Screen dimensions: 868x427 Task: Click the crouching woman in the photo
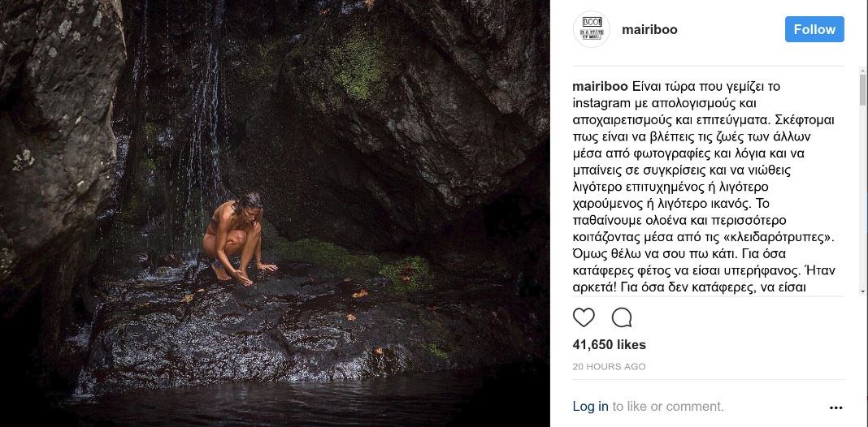(x=237, y=234)
